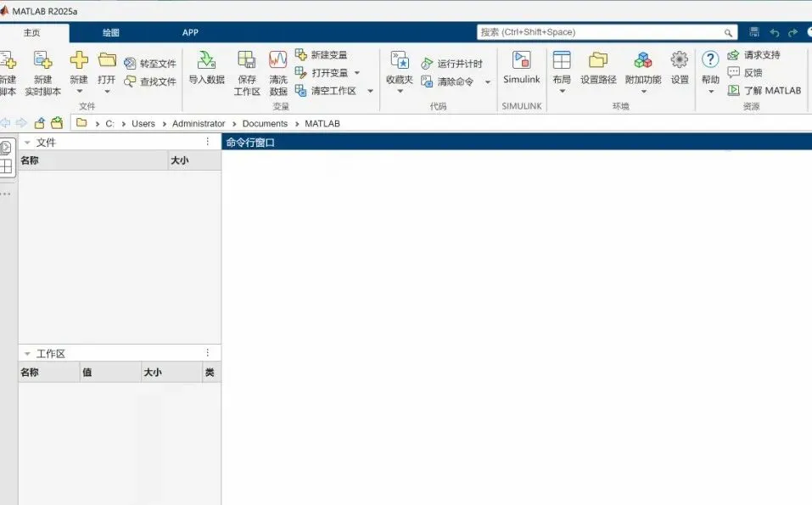
Task: Click the Help (帮助) question mark icon
Action: pos(710,59)
